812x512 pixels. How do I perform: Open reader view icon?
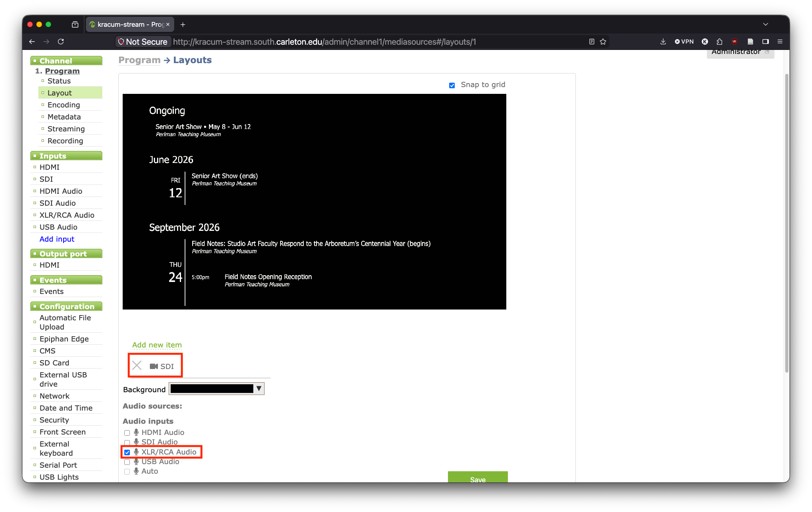[592, 42]
